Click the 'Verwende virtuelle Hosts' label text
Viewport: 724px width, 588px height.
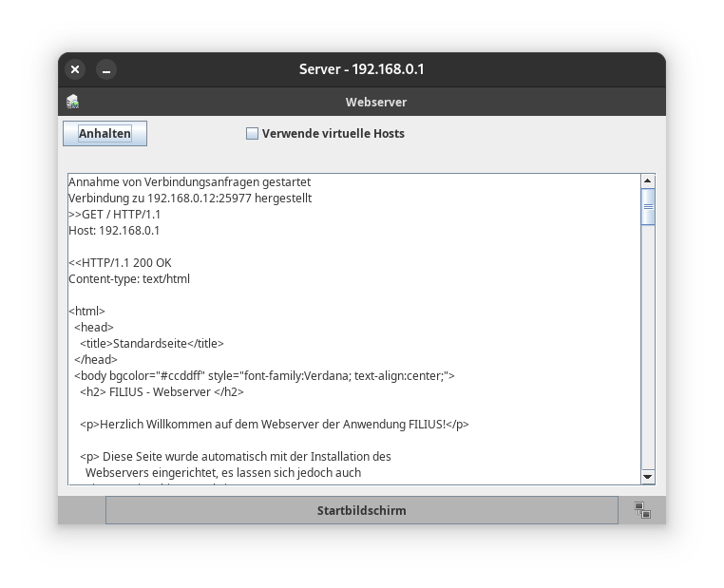point(333,134)
